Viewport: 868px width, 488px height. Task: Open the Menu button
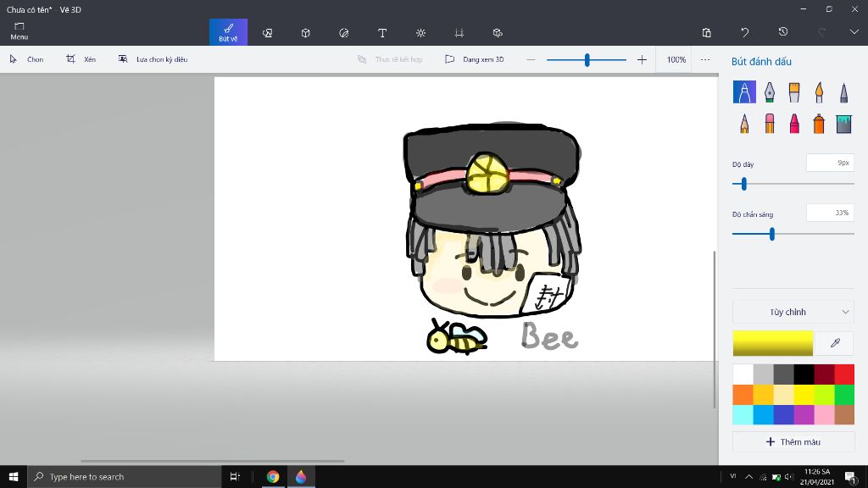[x=19, y=31]
